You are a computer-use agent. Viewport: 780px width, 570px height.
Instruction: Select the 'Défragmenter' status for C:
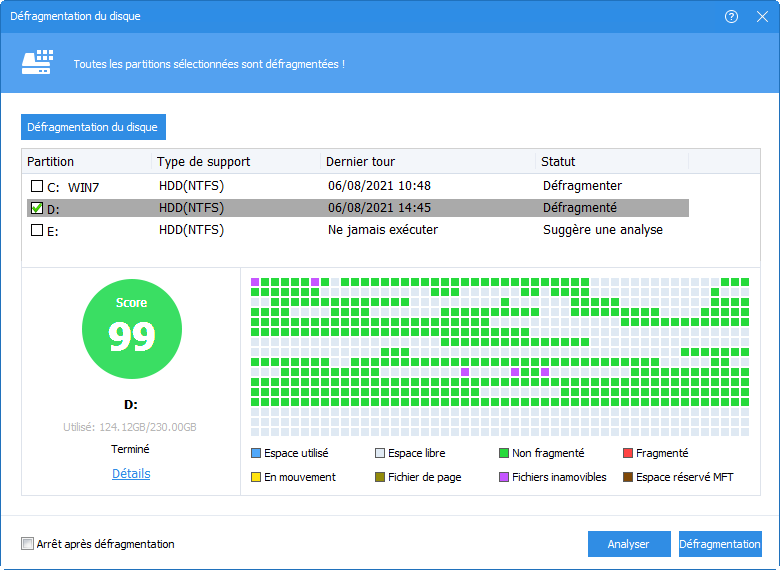pos(582,186)
